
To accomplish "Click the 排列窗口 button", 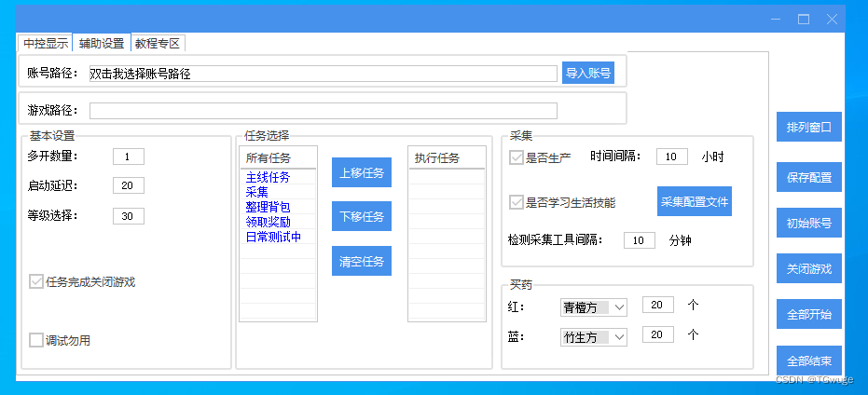I will click(x=808, y=127).
